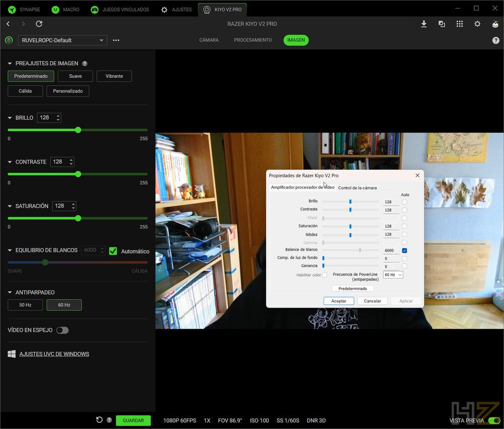504x429 pixels.
Task: Toggle Auto checkbox for Contraste in dialog
Action: pyautogui.click(x=404, y=210)
